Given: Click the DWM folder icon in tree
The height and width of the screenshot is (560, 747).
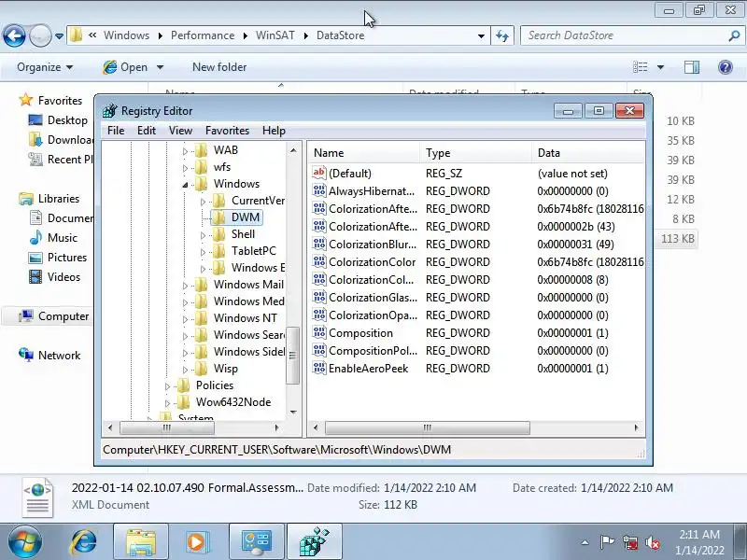Looking at the screenshot, I should coord(218,217).
